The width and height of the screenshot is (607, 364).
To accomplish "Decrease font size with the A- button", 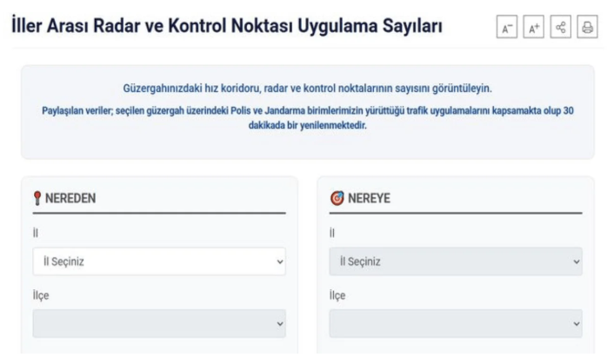I will [x=507, y=28].
